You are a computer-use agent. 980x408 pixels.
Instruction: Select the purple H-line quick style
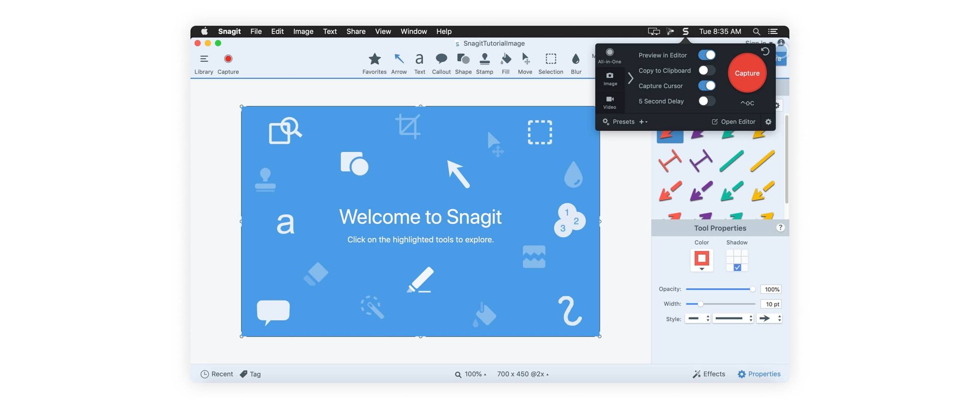(x=701, y=161)
